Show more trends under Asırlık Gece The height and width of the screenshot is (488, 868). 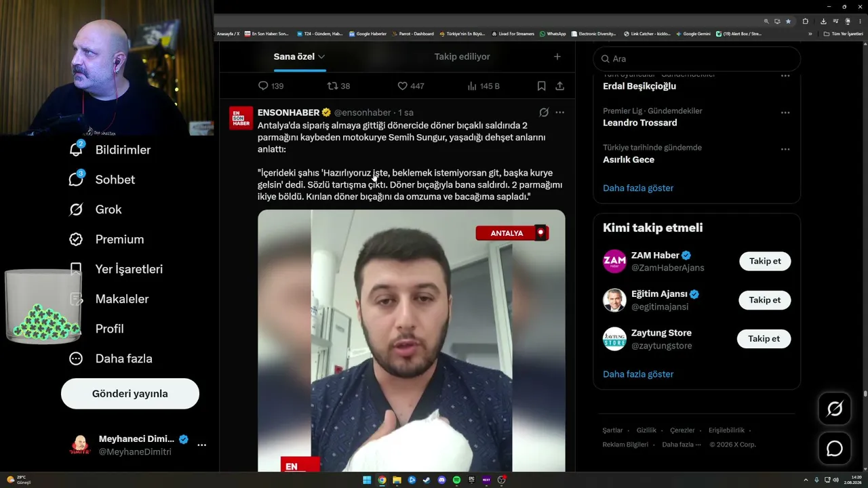pyautogui.click(x=638, y=188)
